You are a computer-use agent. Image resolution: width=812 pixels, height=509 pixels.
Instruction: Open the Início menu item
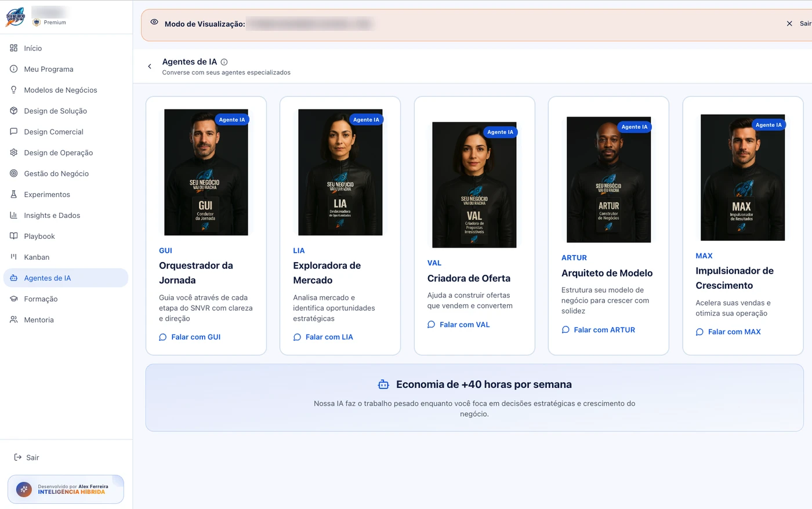pos(66,48)
